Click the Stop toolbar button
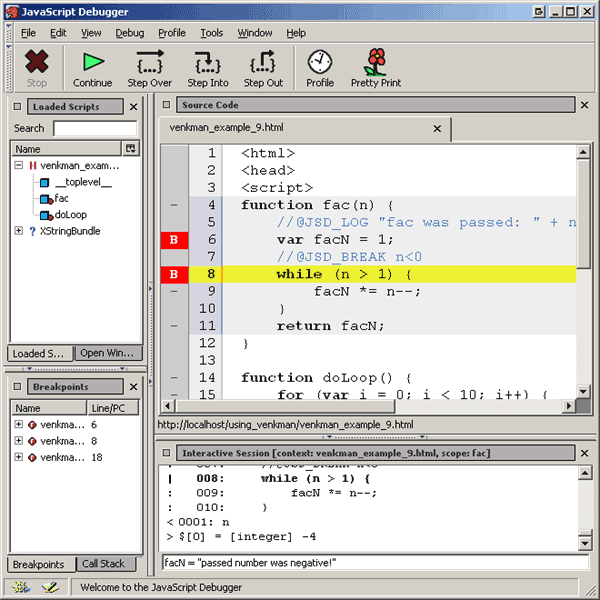Viewport: 600px width, 600px height. tap(36, 68)
